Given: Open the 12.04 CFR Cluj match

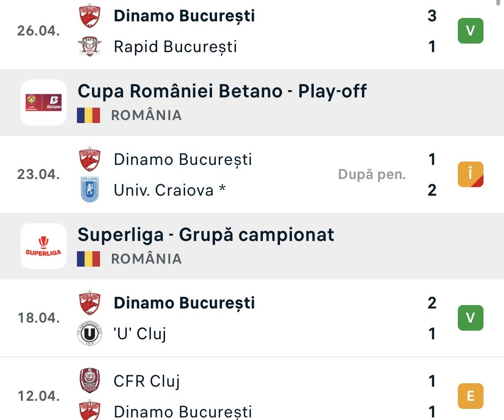Looking at the screenshot, I should point(252,389).
